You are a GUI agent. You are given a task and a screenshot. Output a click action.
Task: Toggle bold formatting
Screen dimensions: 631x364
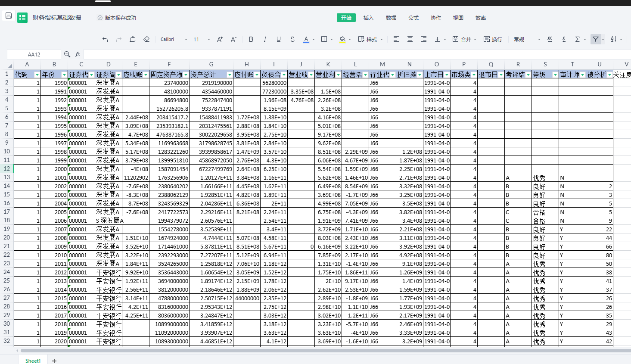pos(251,39)
